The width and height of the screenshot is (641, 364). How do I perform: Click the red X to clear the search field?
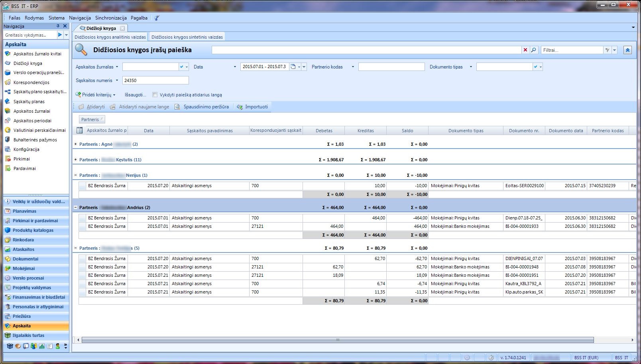pos(525,50)
